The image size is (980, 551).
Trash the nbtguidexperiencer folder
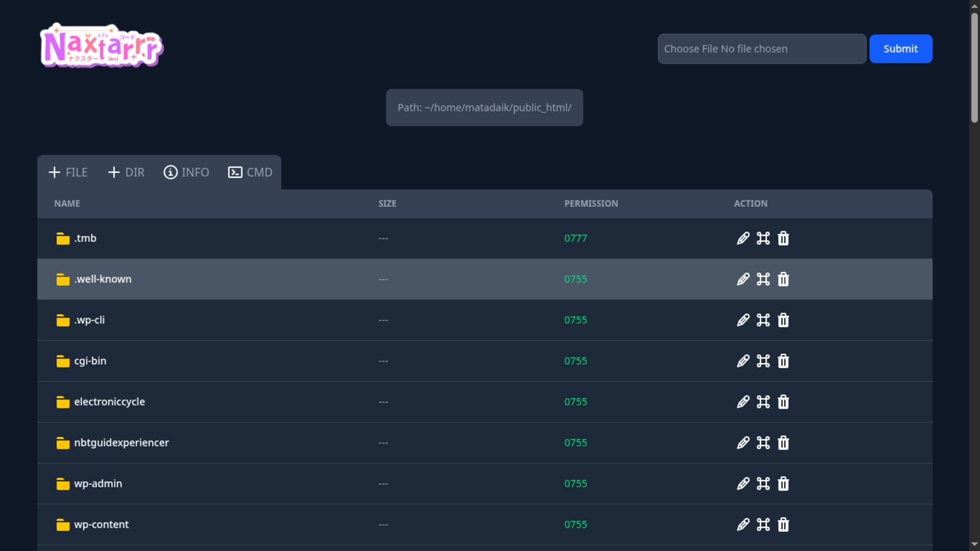pos(783,443)
